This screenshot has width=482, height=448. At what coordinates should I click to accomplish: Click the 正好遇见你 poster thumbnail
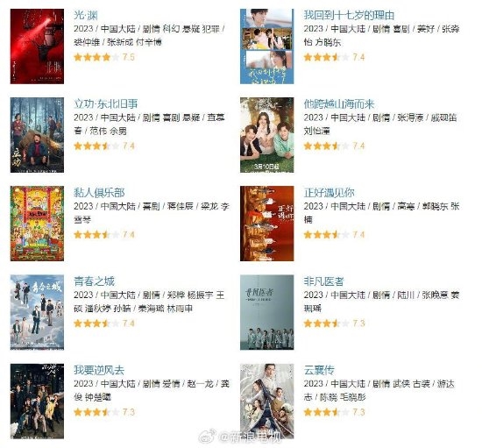point(266,224)
